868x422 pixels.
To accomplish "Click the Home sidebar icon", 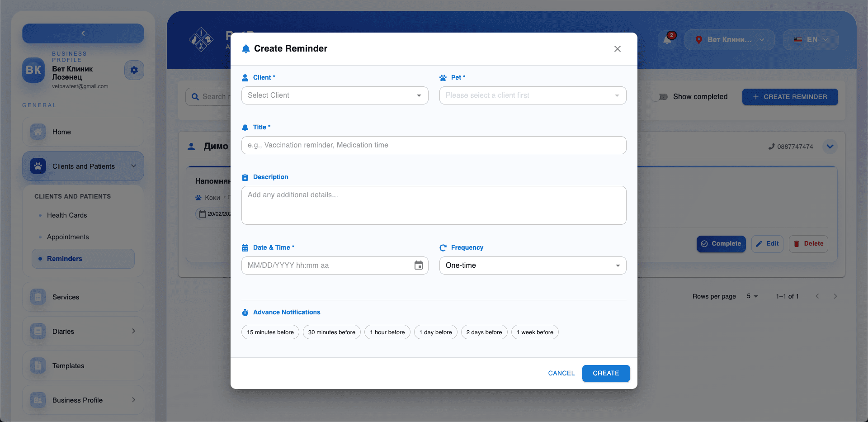I will 38,132.
